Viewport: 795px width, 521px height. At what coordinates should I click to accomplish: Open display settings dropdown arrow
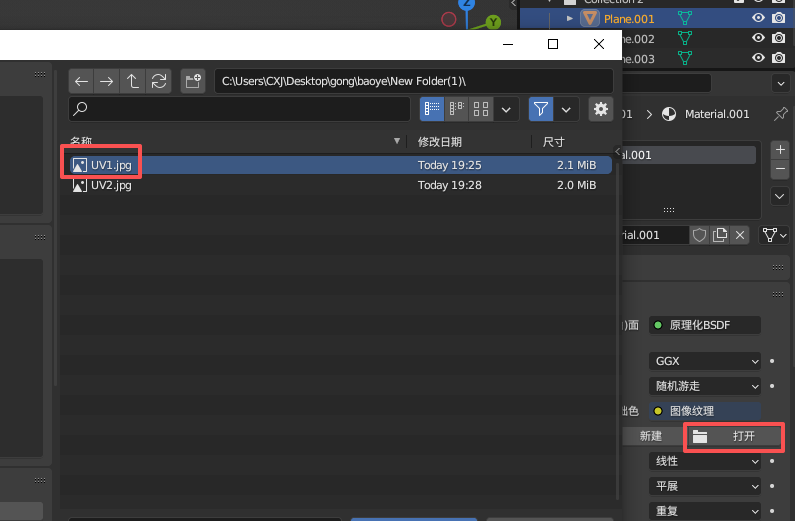click(506, 109)
